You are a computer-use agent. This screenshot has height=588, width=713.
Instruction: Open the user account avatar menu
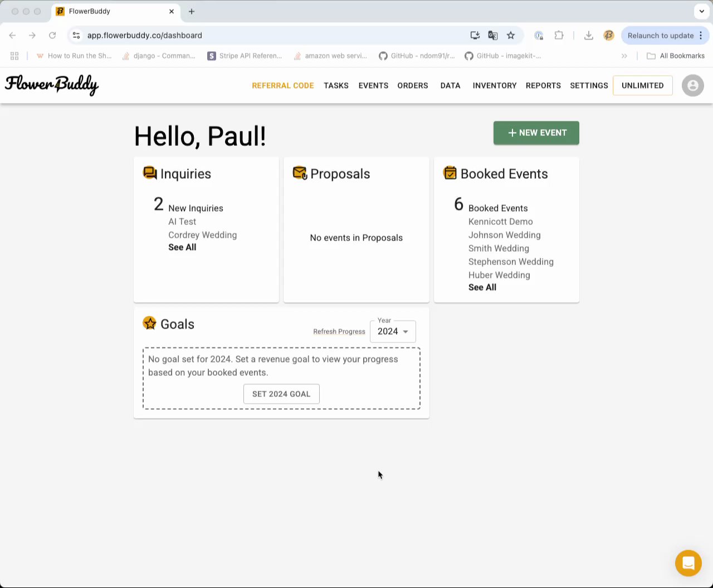693,85
